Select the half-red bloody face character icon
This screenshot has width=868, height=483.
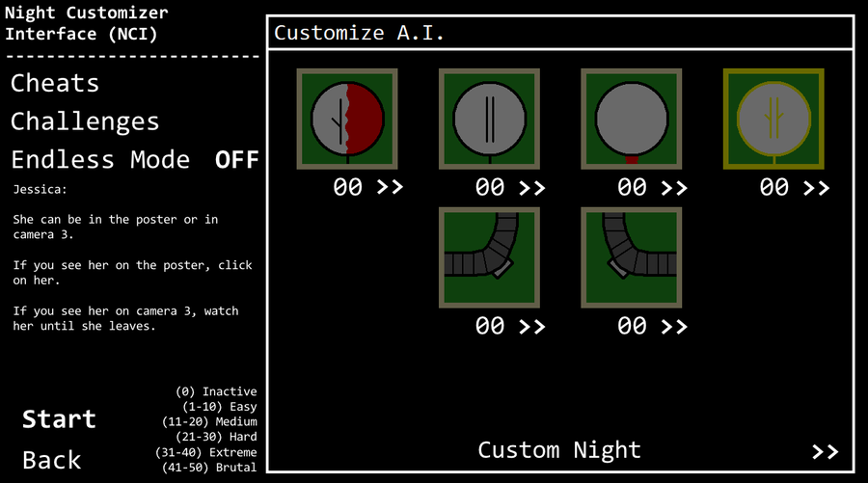coord(347,119)
